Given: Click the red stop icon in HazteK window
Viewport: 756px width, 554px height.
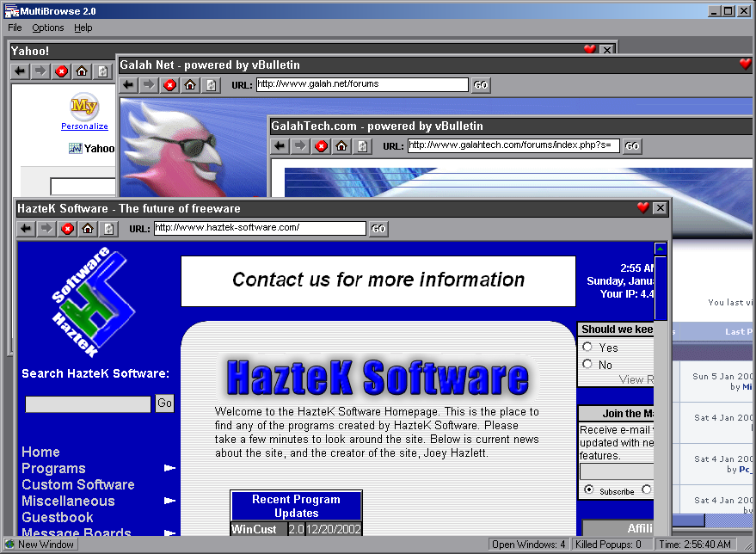Looking at the screenshot, I should (67, 229).
